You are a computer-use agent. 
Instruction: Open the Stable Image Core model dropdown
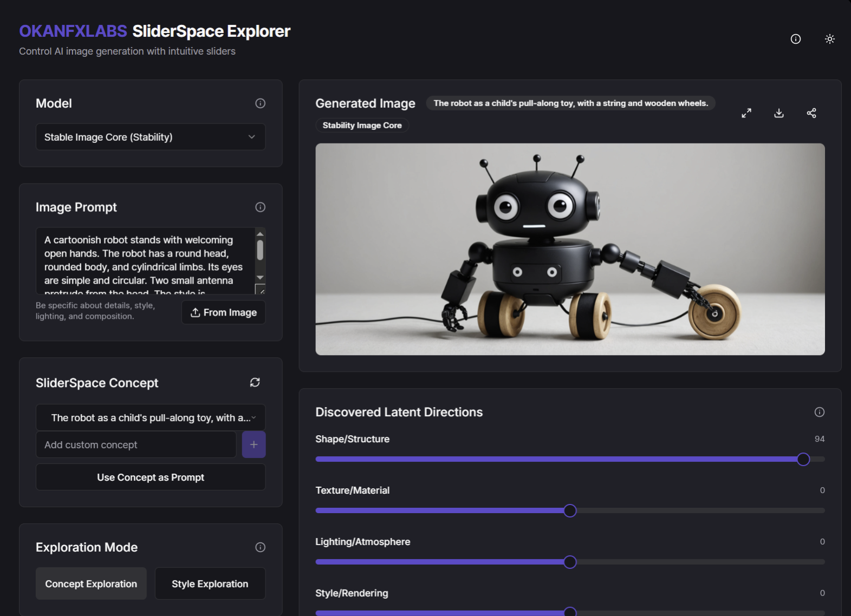point(151,137)
